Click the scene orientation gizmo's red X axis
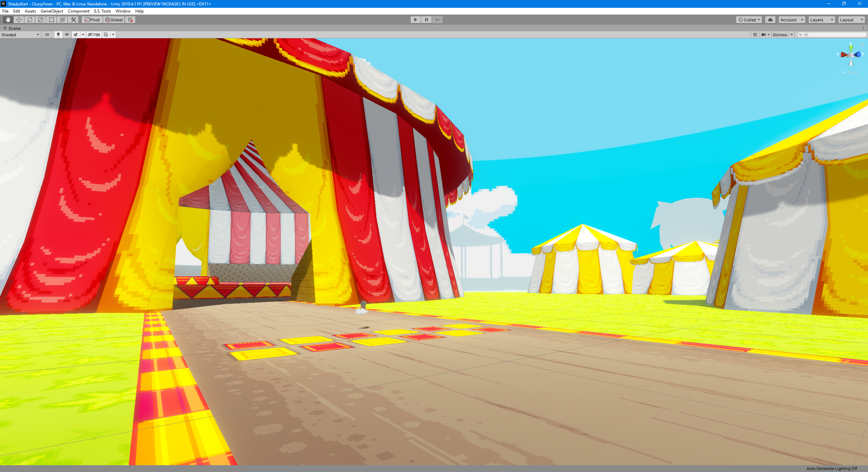The image size is (868, 472). [x=844, y=55]
